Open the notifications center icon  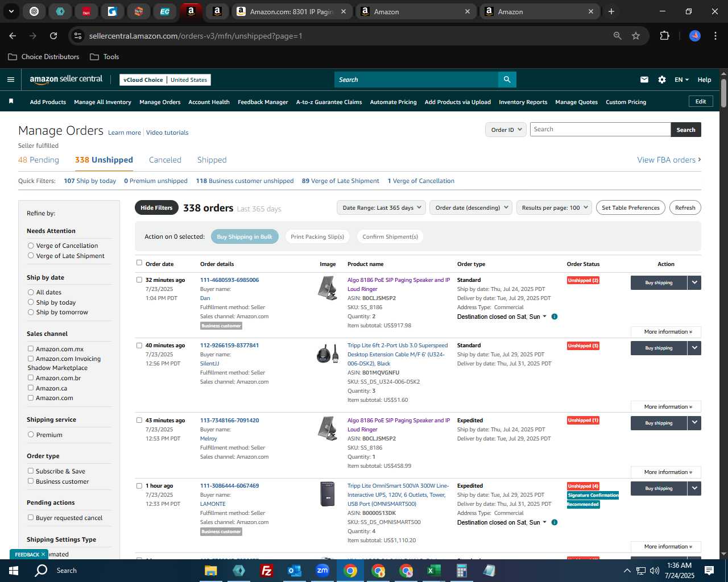[709, 571]
